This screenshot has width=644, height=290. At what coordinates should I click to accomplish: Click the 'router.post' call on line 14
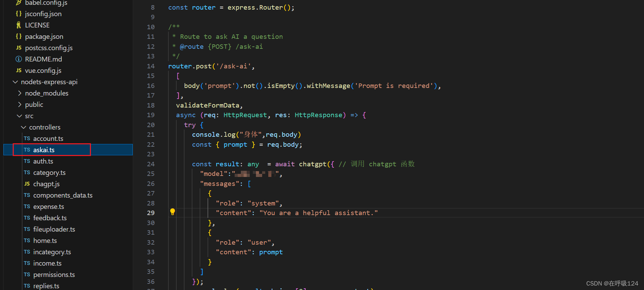[x=190, y=66]
